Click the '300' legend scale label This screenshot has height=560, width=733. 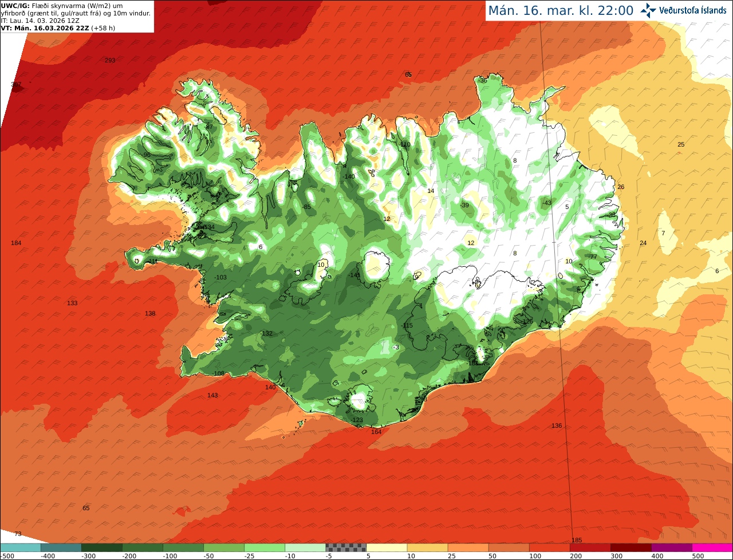[x=617, y=556]
